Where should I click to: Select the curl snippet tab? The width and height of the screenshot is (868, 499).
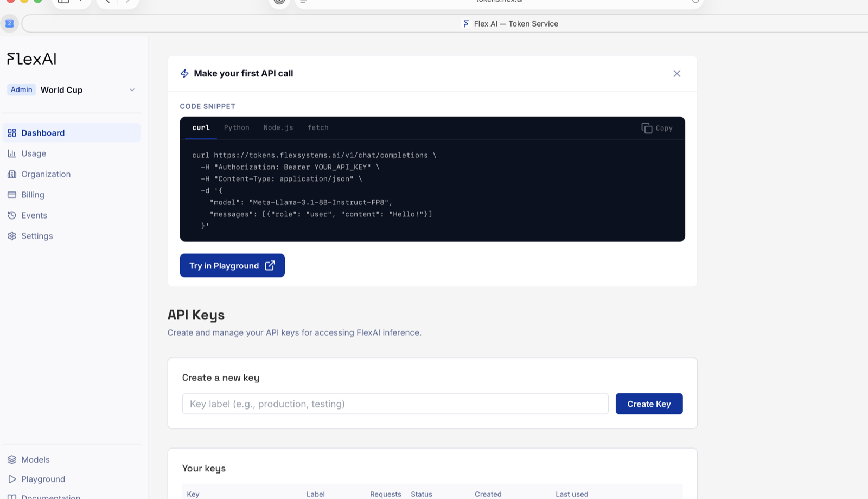201,127
